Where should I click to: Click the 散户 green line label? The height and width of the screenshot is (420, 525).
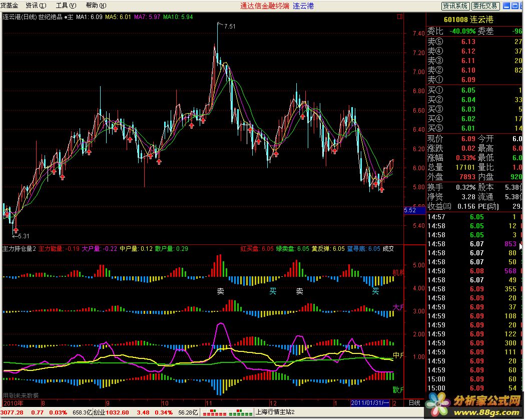point(398,390)
